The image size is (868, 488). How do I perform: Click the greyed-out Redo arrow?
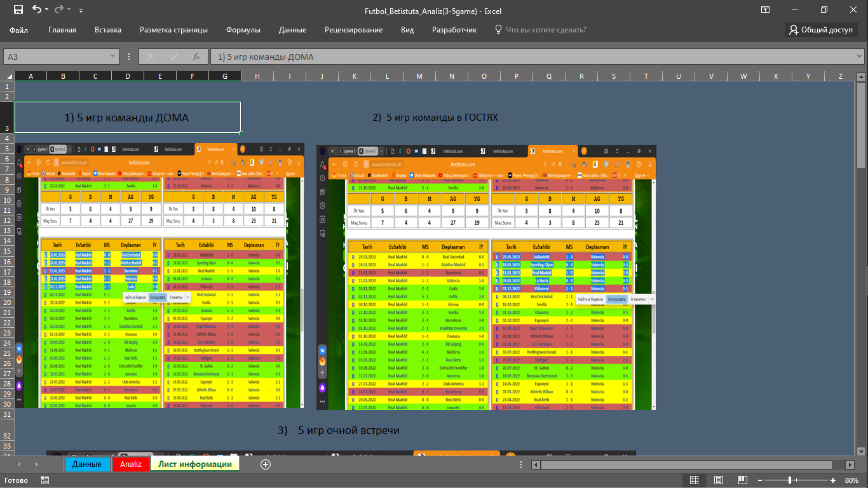[59, 10]
